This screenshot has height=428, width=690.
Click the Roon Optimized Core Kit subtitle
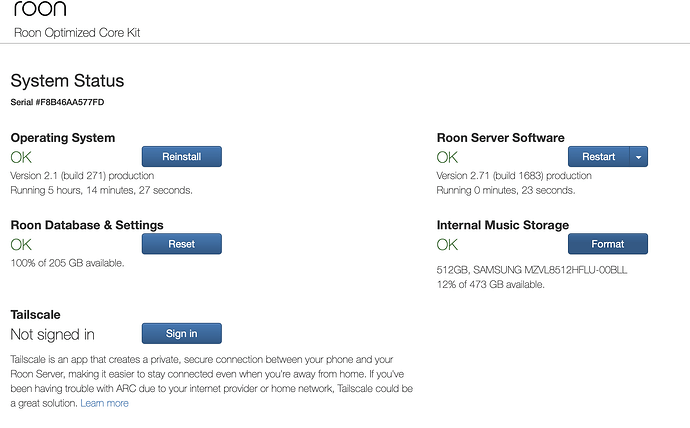click(77, 33)
